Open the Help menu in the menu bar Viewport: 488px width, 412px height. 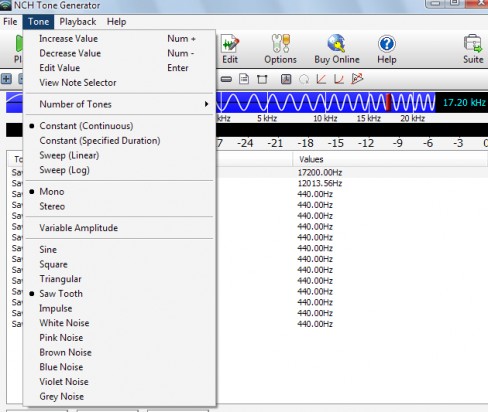click(x=116, y=22)
